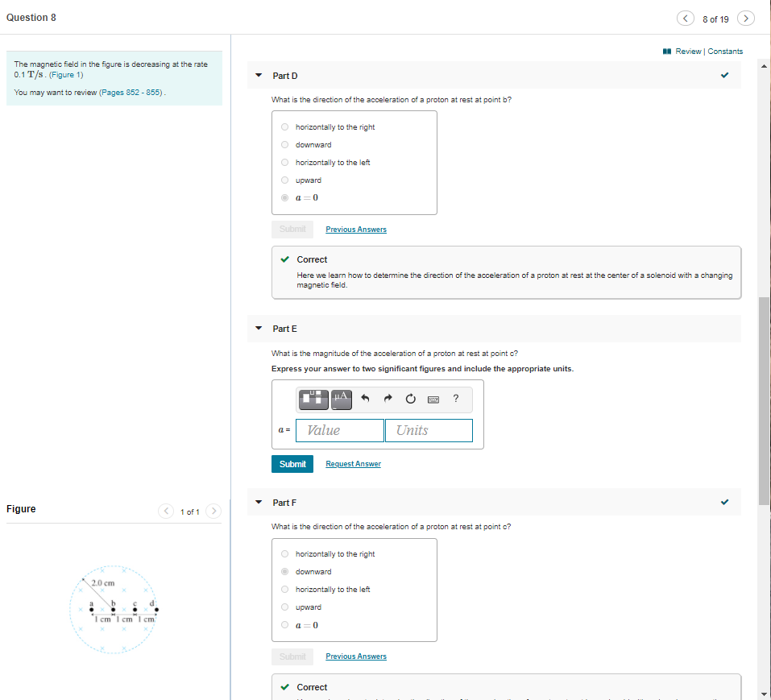Show next figure arrow
The height and width of the screenshot is (700, 771).
(213, 512)
